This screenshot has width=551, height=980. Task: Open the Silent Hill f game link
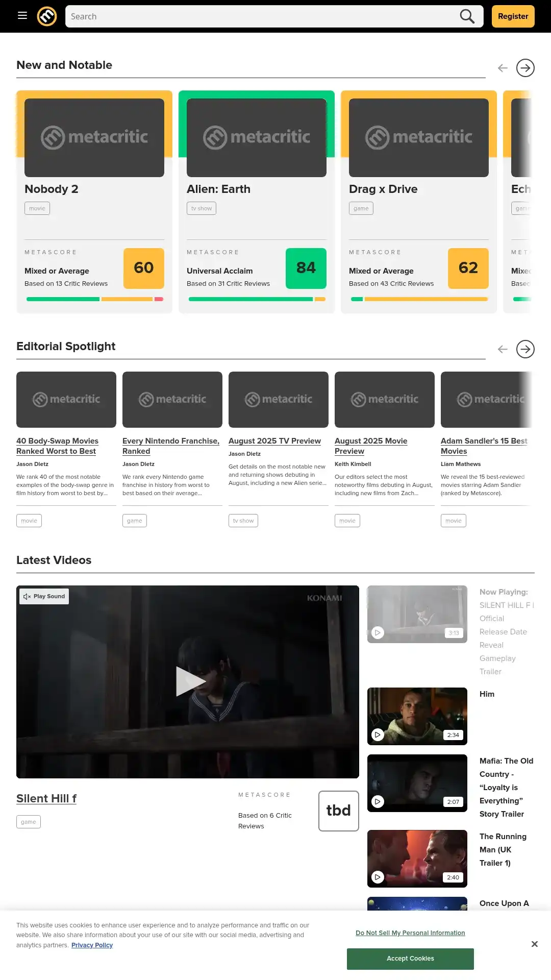(46, 798)
